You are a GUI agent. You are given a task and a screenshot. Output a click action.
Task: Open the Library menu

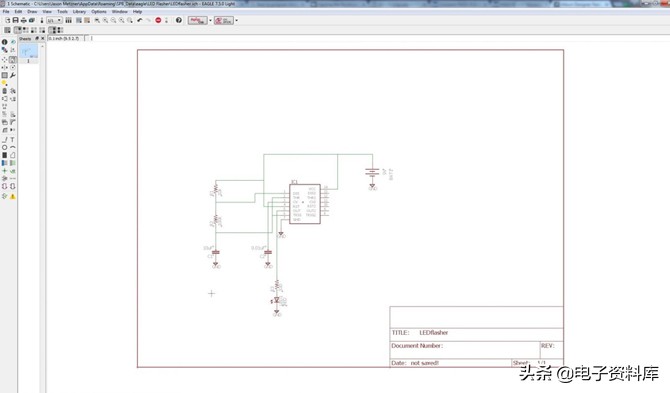tap(79, 12)
